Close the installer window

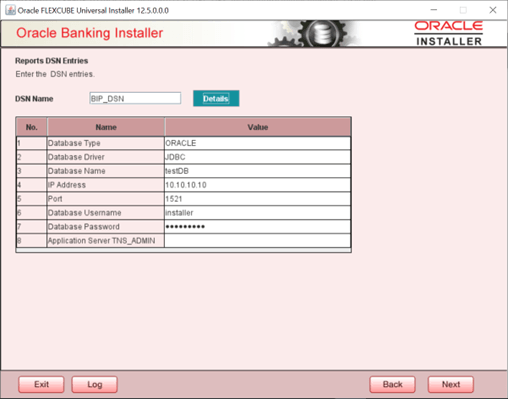pos(493,10)
